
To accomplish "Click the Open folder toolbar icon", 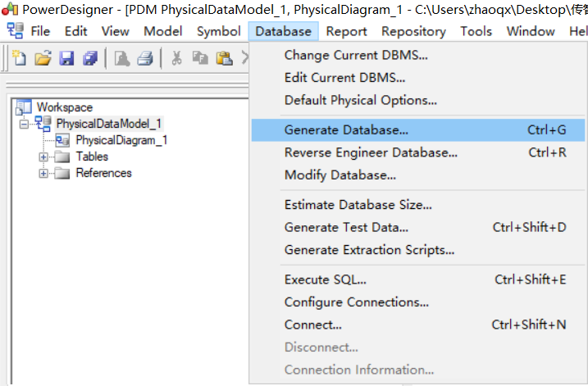I will click(x=43, y=58).
